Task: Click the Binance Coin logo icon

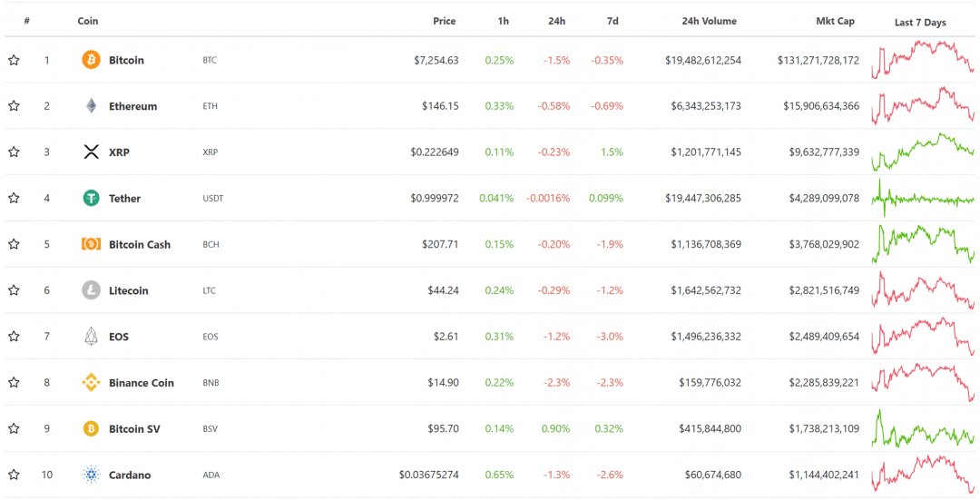Action: [x=92, y=383]
